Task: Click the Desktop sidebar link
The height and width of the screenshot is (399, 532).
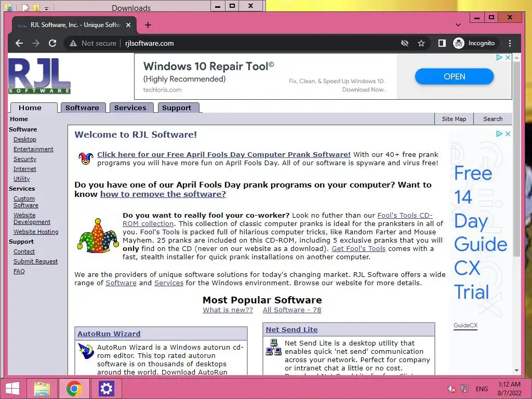Action: coord(25,139)
